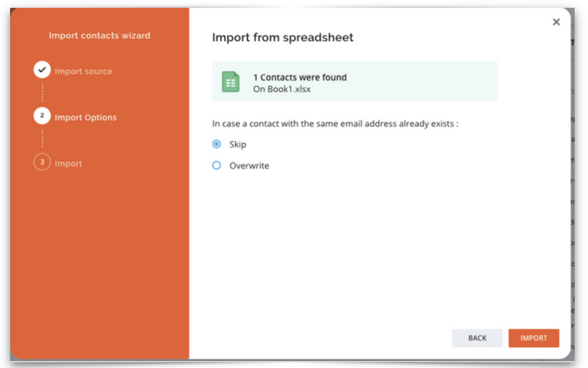
Task: Click the contacts found info banner
Action: tap(355, 81)
